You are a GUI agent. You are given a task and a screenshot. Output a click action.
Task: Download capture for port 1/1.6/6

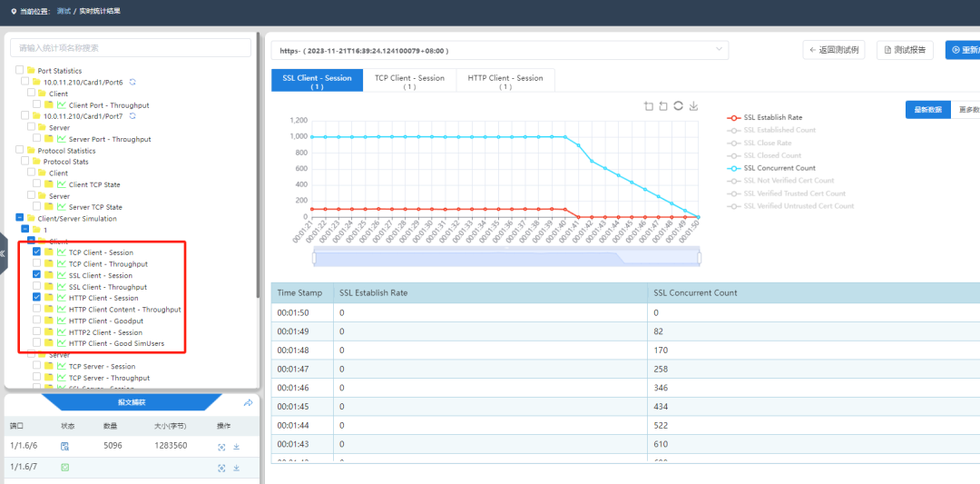(x=236, y=446)
